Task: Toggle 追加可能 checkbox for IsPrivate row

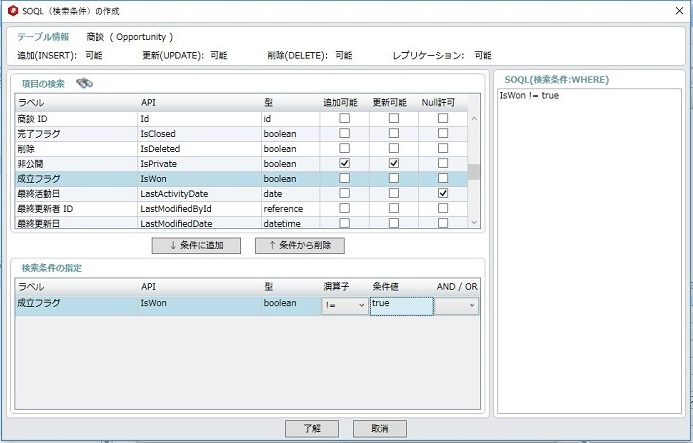Action: pyautogui.click(x=344, y=163)
